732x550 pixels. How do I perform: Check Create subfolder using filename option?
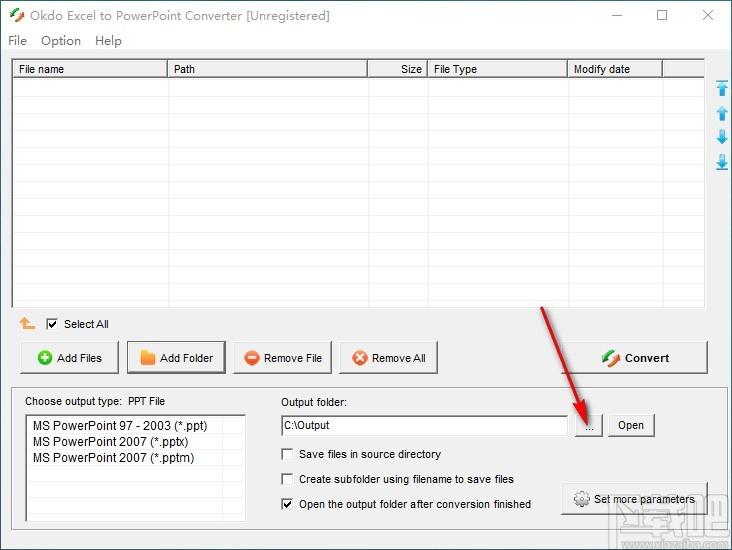[287, 479]
